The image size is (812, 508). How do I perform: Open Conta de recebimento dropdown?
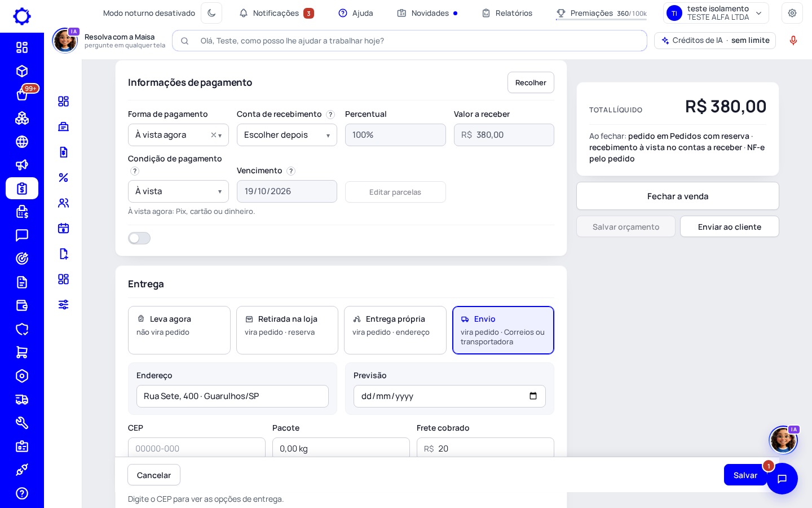[286, 135]
